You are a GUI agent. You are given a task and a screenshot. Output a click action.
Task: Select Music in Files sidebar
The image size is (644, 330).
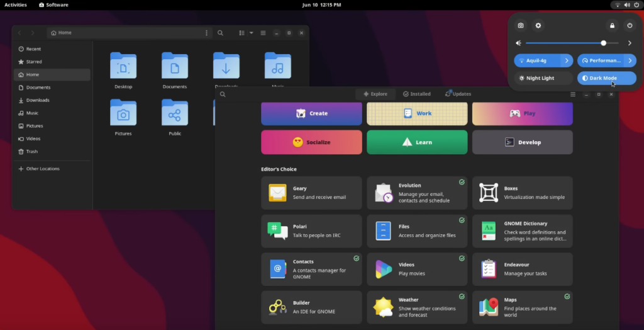tap(52, 113)
